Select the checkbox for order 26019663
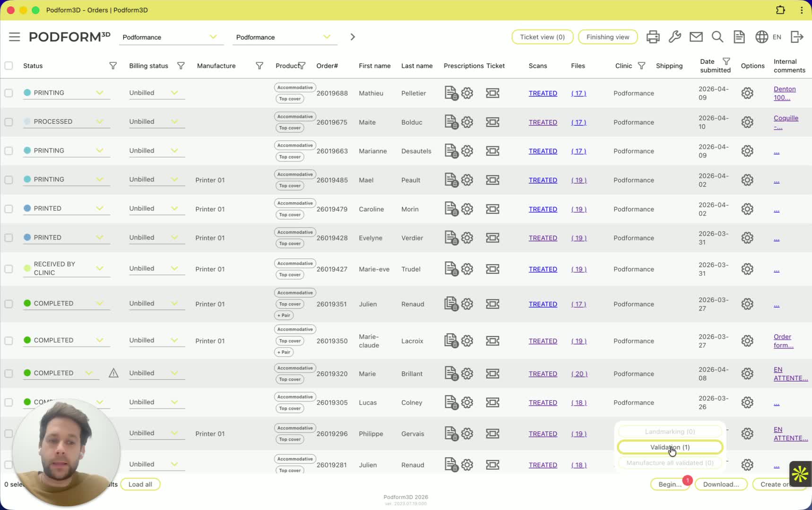The image size is (812, 510). tap(9, 151)
